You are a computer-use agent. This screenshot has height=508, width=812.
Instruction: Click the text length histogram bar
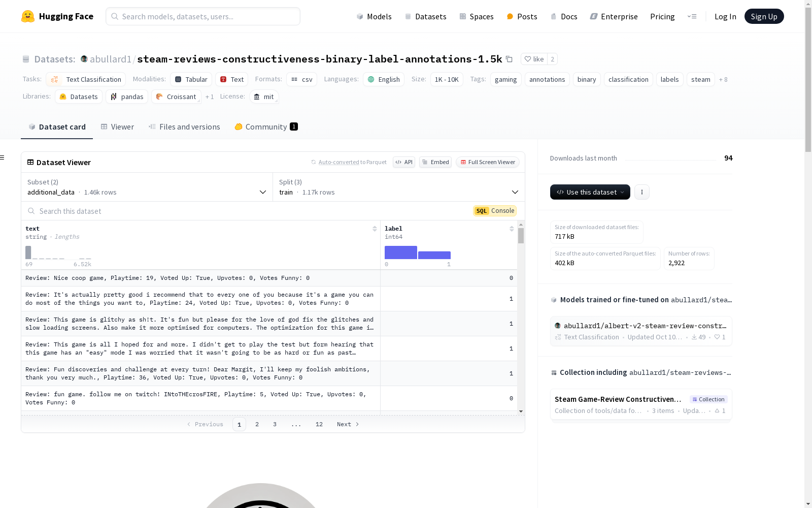point(28,252)
